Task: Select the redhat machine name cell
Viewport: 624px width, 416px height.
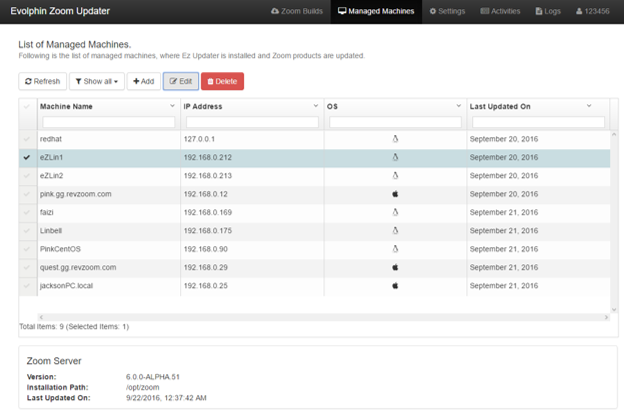Action: click(109, 139)
